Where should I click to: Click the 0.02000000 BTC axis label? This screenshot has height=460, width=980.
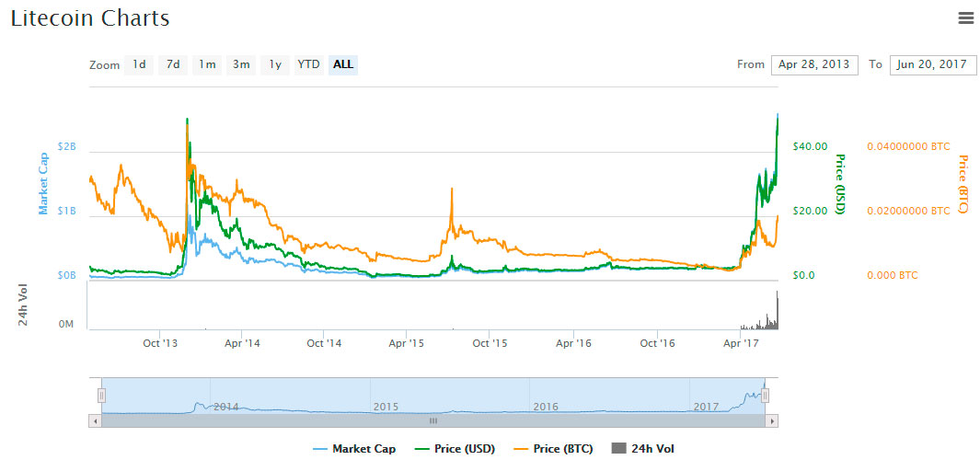908,211
